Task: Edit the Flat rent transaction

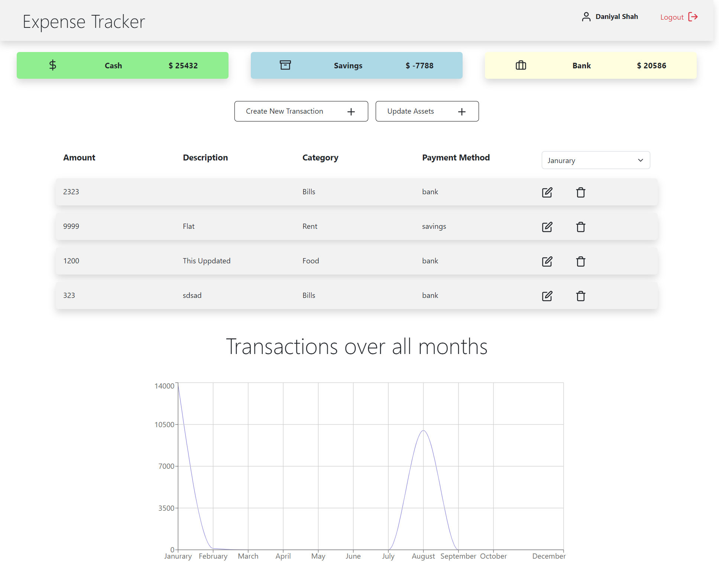Action: coord(547,227)
